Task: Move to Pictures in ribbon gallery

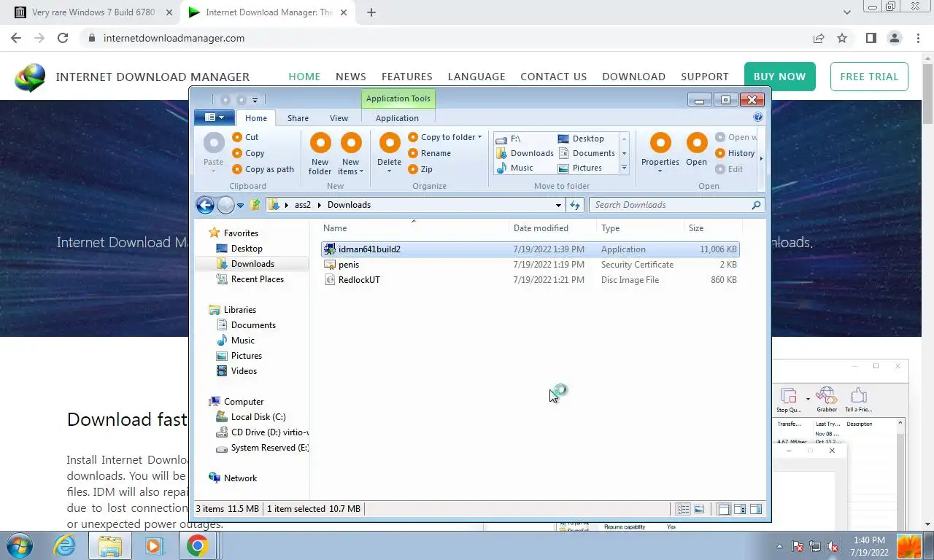Action: pos(580,168)
